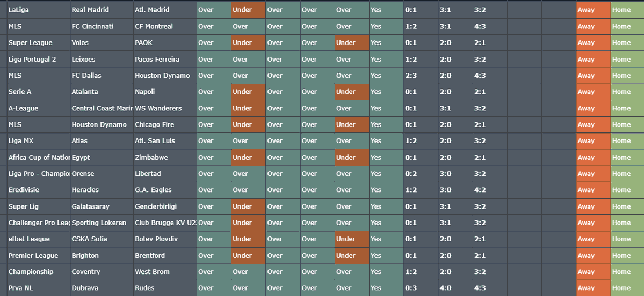Click the 0:2 score in Orense row
Image resolution: width=644 pixels, height=296 pixels.
click(411, 174)
